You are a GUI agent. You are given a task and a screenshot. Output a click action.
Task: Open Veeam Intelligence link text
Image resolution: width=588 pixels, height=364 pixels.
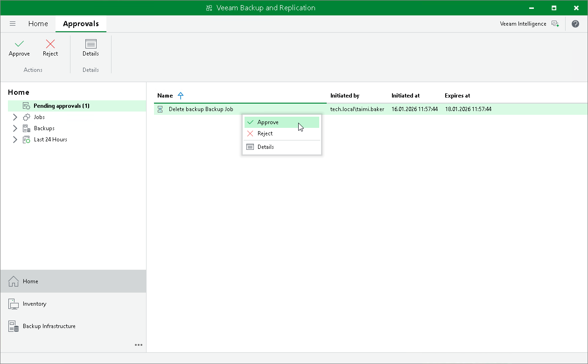click(523, 24)
